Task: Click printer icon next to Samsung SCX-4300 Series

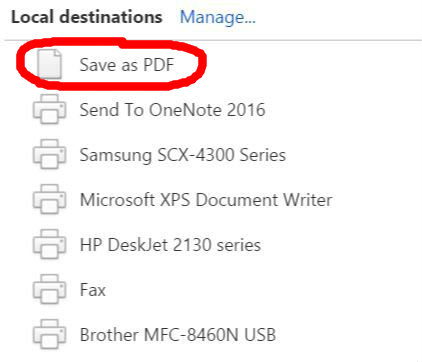Action: (49, 154)
